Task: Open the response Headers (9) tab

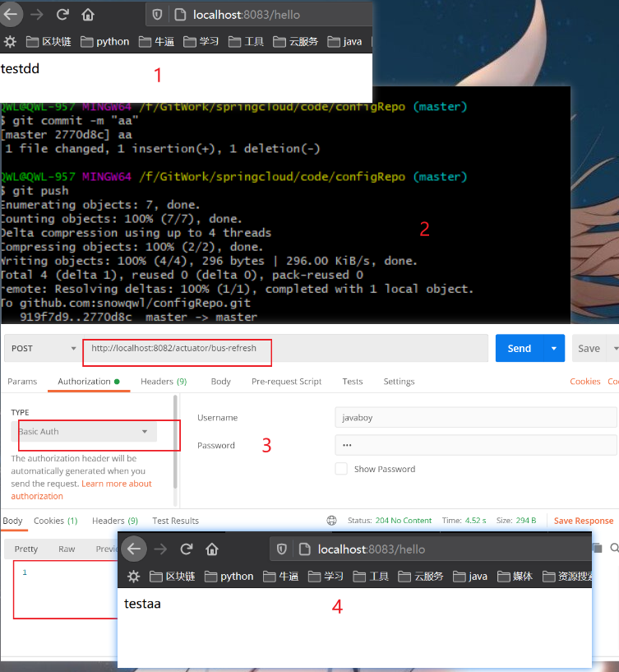Action: pyautogui.click(x=115, y=521)
